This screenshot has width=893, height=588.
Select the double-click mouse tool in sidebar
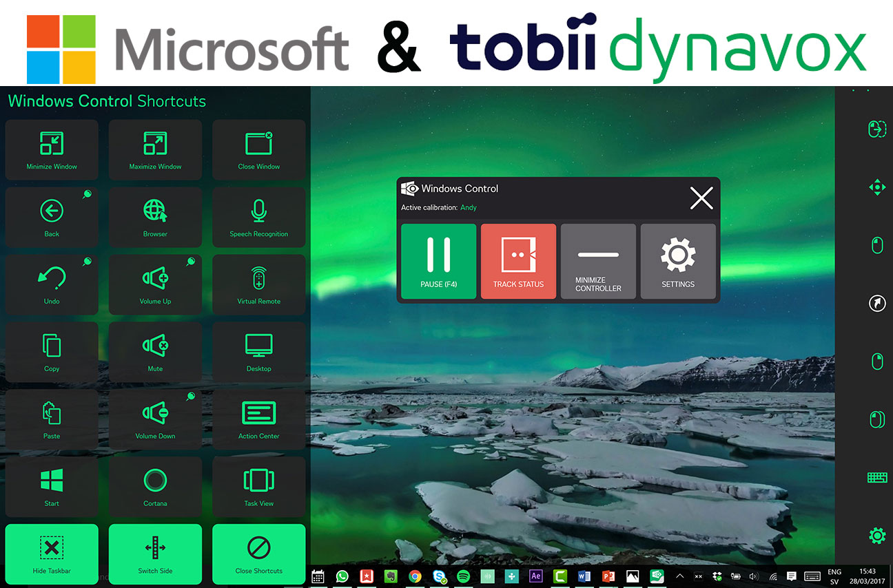[876, 419]
